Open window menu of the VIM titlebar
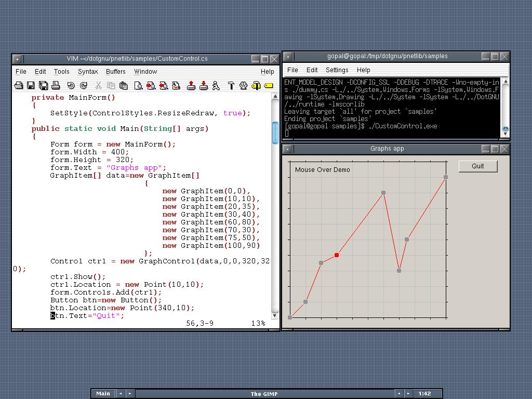The width and height of the screenshot is (532, 399). [x=17, y=59]
